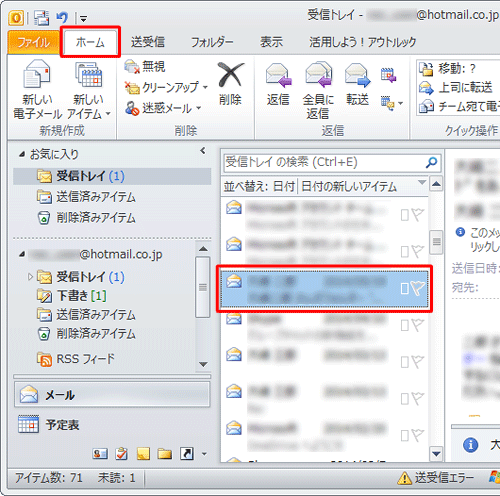
Task: Click the 転送 forward button
Action: [357, 84]
